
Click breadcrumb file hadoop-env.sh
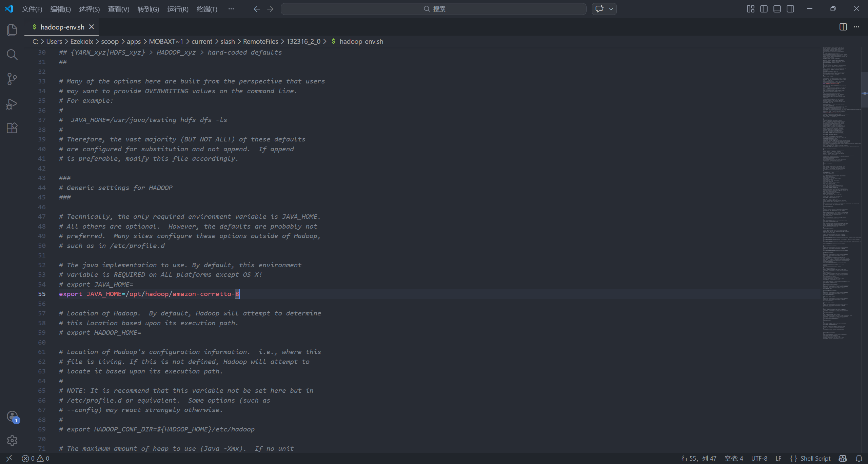click(361, 41)
